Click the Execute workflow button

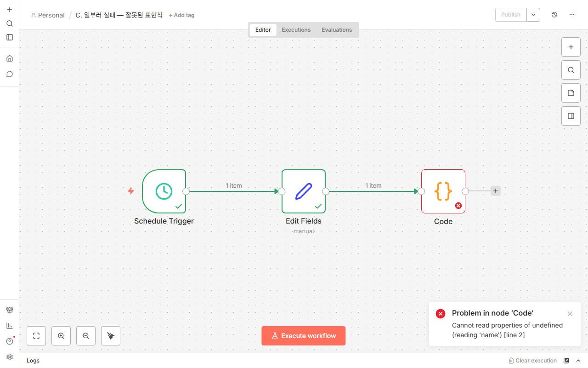point(304,336)
